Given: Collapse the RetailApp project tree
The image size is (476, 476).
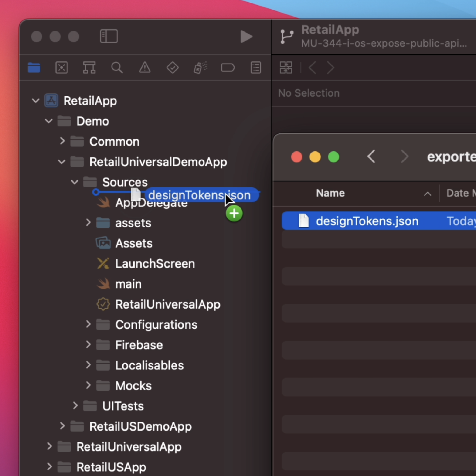Looking at the screenshot, I should click(x=35, y=101).
